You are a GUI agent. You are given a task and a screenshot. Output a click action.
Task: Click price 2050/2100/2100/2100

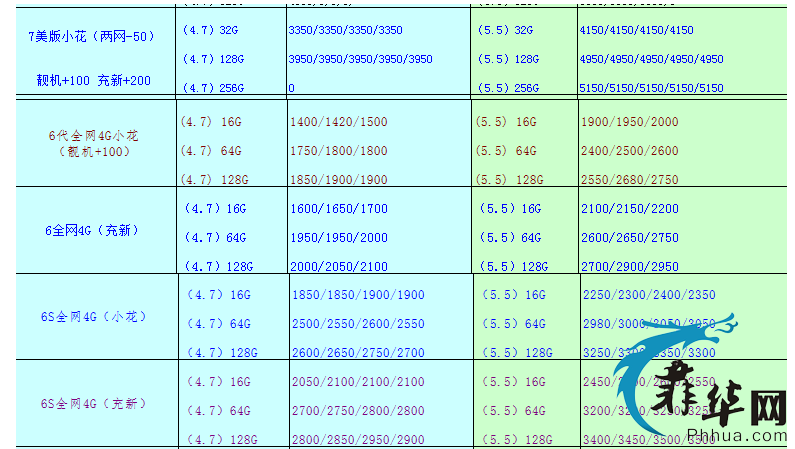click(358, 382)
